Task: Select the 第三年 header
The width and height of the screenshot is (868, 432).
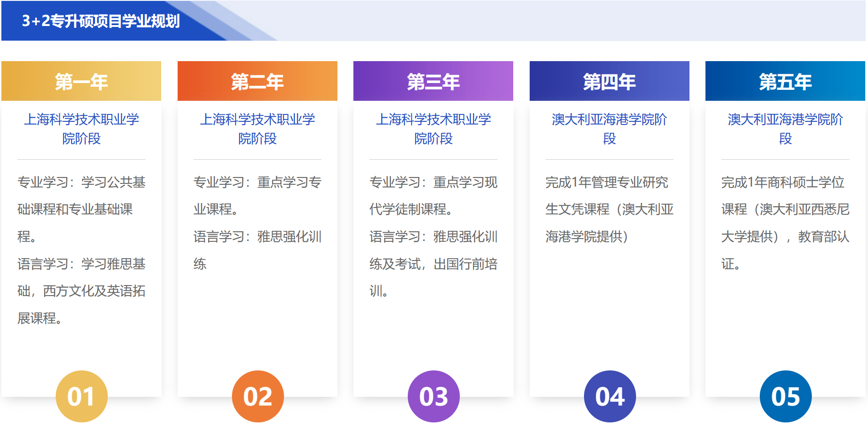Action: click(x=433, y=81)
